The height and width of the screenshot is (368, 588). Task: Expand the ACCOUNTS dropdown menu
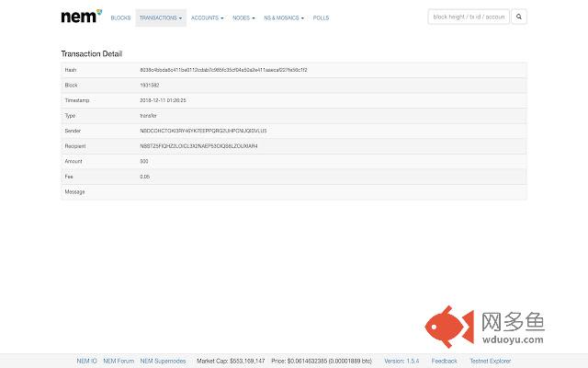pyautogui.click(x=208, y=17)
